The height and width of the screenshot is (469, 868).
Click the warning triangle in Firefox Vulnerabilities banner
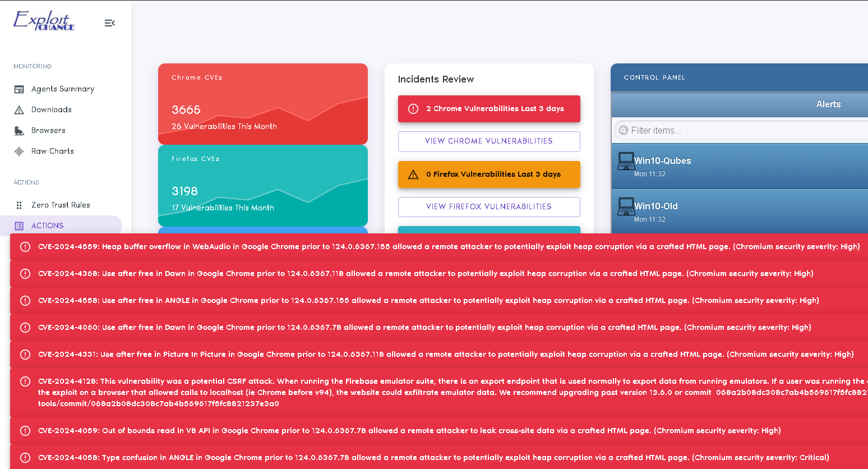point(413,174)
